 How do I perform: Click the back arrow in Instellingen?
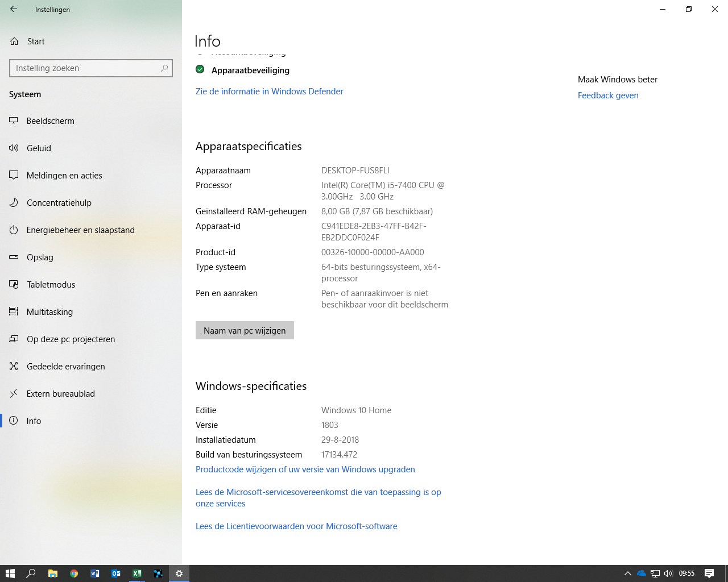pyautogui.click(x=14, y=9)
